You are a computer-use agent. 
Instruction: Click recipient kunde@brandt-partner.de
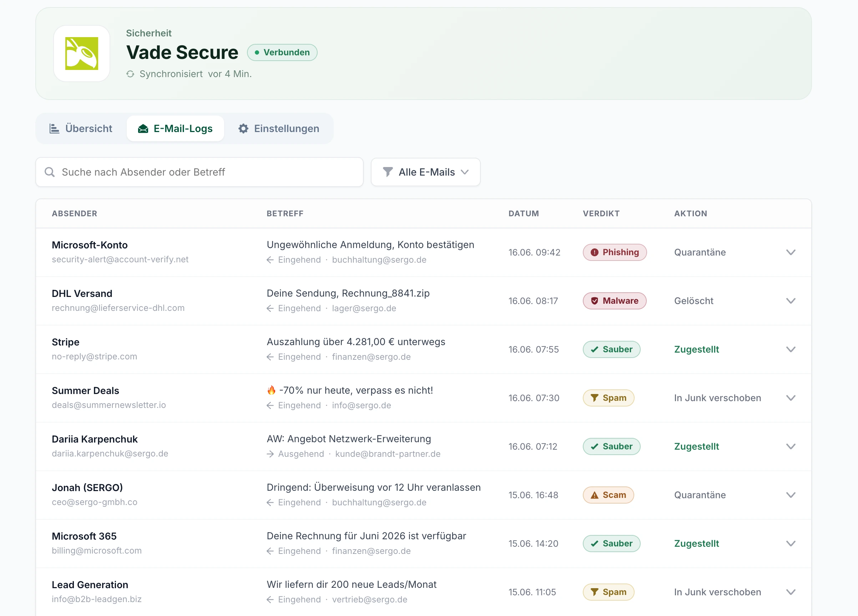coord(388,454)
